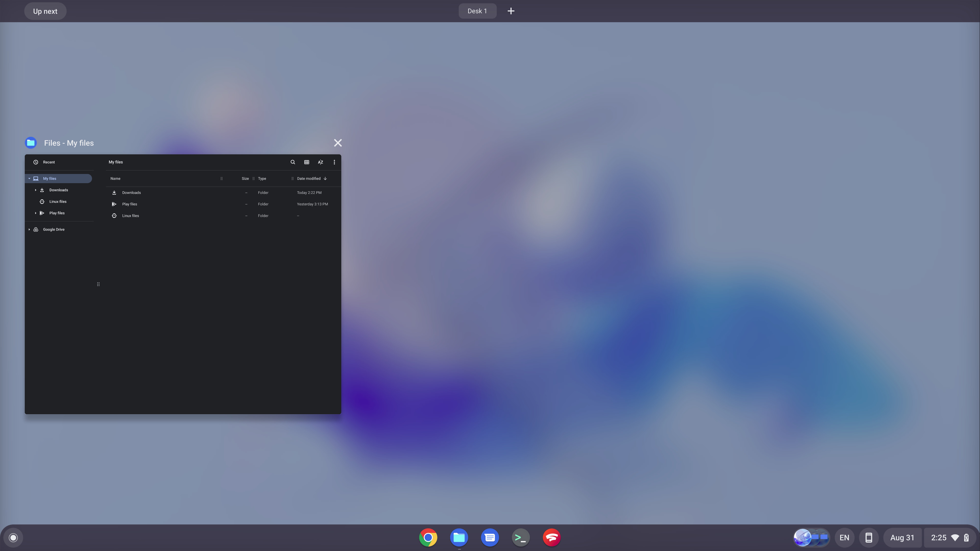
Task: Add a new desk with the plus button
Action: 511,11
